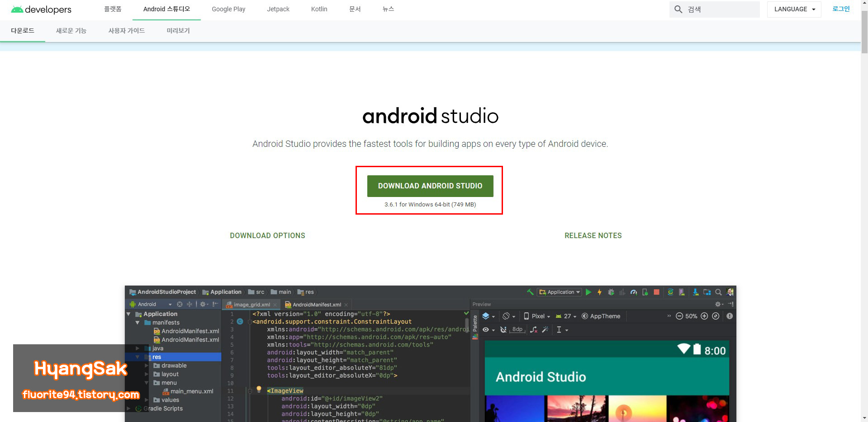868x422 pixels.
Task: Switch to the image_grid.xml editor tab
Action: click(251, 305)
